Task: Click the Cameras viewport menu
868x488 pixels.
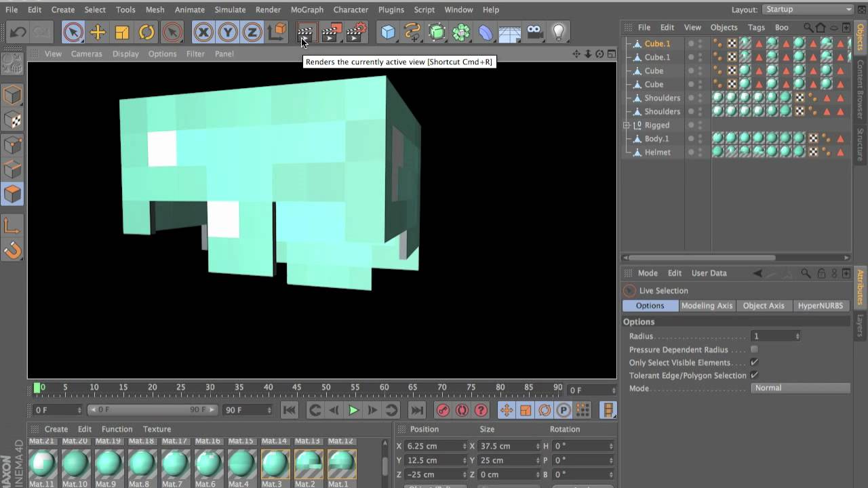Action: click(x=86, y=54)
